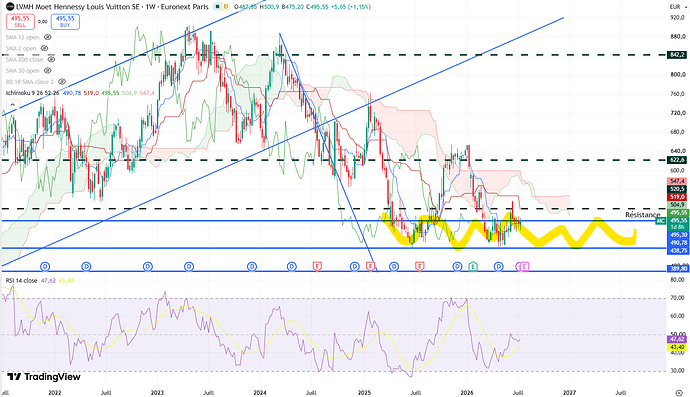Click the TradingView logo
The width and height of the screenshot is (690, 397).
click(x=44, y=377)
